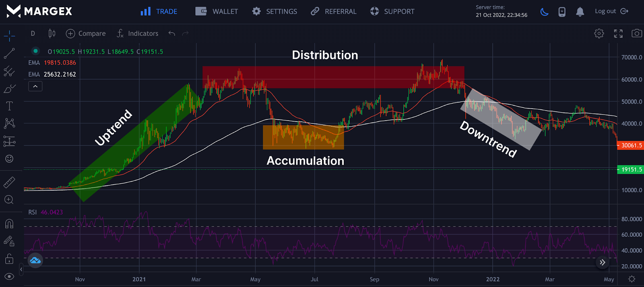The image size is (644, 287).
Task: Toggle lock all drawing tools
Action: pos(9,259)
